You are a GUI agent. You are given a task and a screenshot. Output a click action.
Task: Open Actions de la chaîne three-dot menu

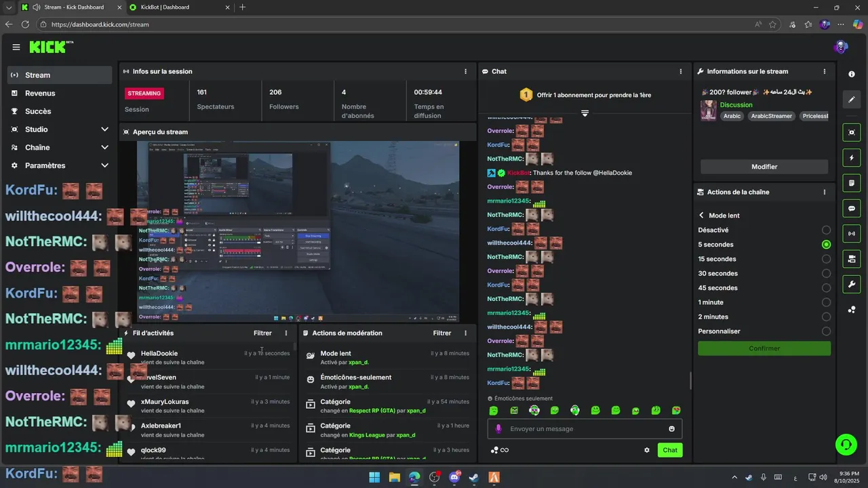coord(825,192)
